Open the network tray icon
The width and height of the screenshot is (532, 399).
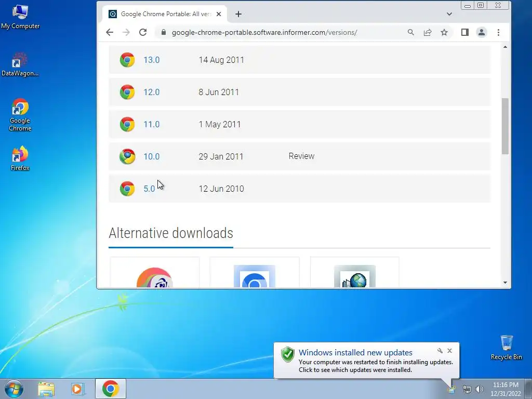point(467,389)
